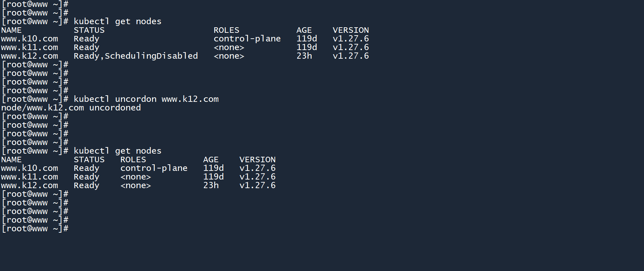Click the 23h age in second table
The width and height of the screenshot is (644, 271).
point(211,185)
